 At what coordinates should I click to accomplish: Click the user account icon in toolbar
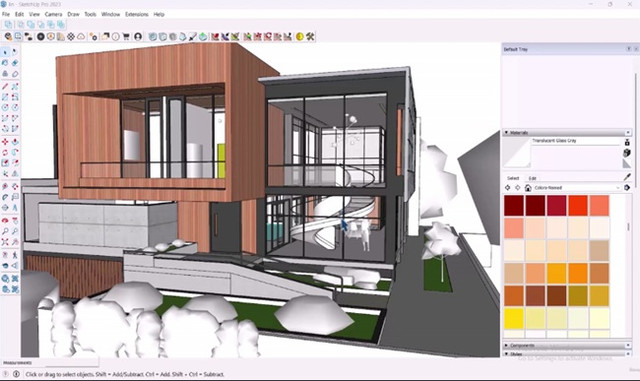tap(138, 37)
